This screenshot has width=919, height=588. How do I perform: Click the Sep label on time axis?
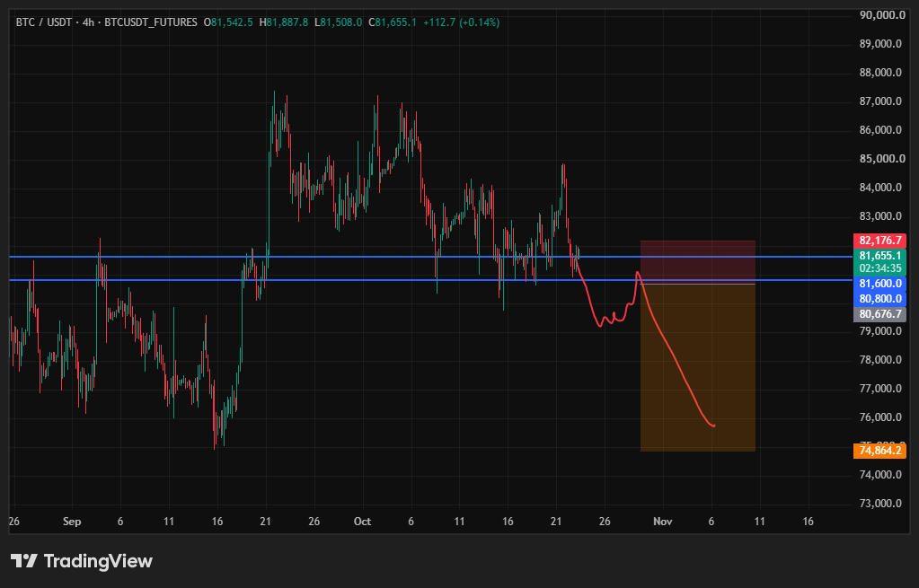tap(72, 522)
